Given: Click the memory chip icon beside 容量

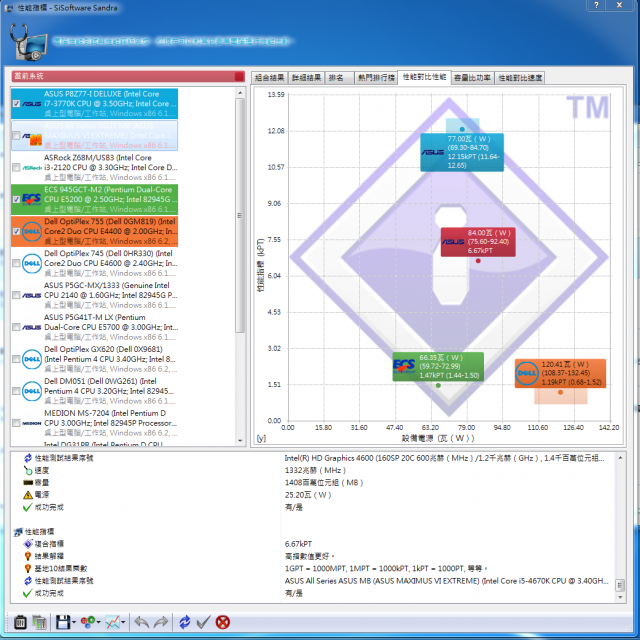Looking at the screenshot, I should (x=28, y=483).
